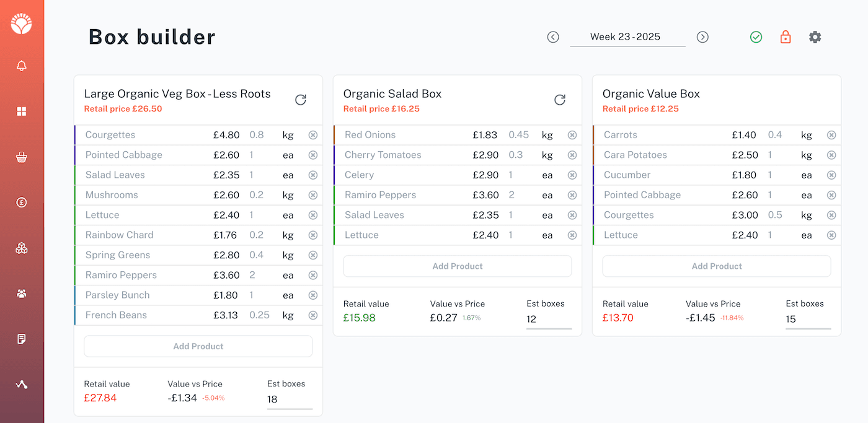Edit Est boxes field showing 18

tap(289, 399)
